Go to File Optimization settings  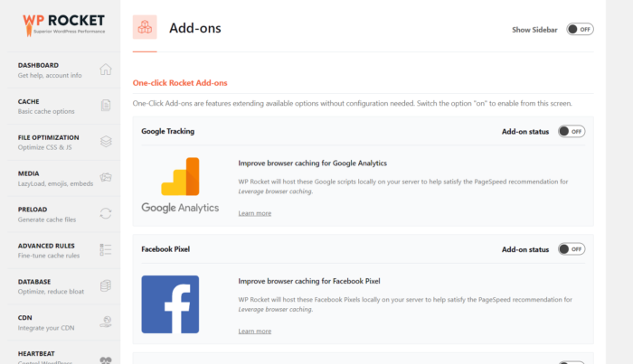click(64, 143)
